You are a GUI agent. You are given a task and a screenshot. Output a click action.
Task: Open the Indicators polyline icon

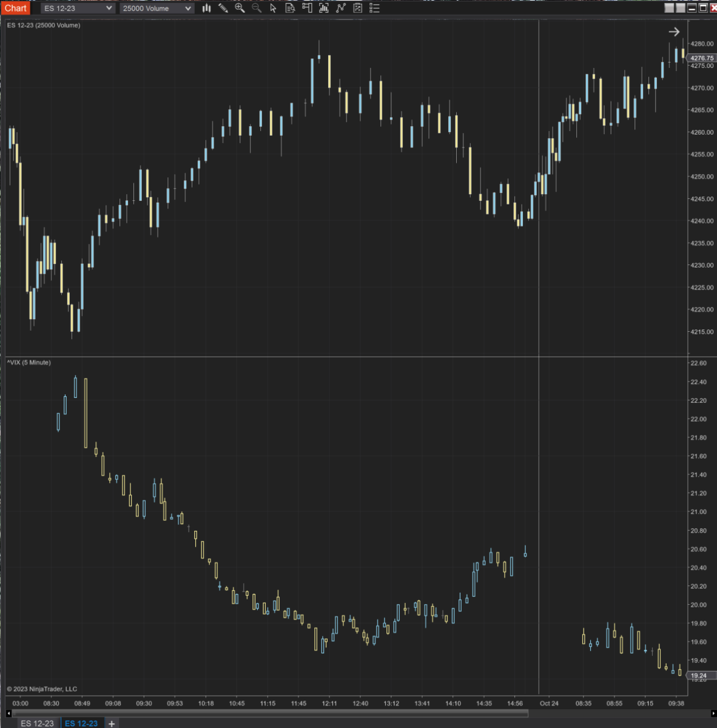(x=341, y=8)
